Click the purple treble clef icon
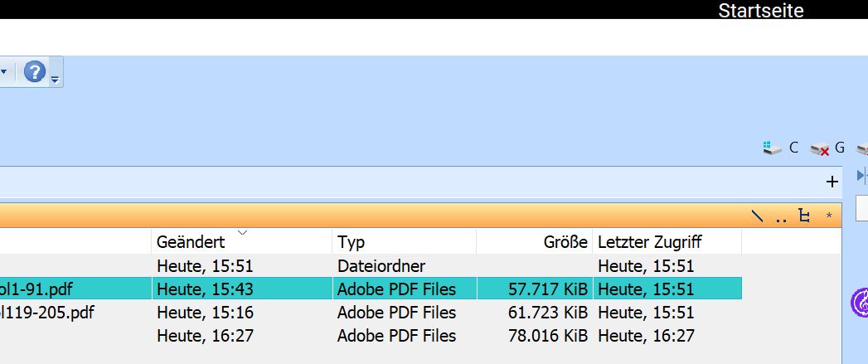868x364 pixels. tap(861, 302)
